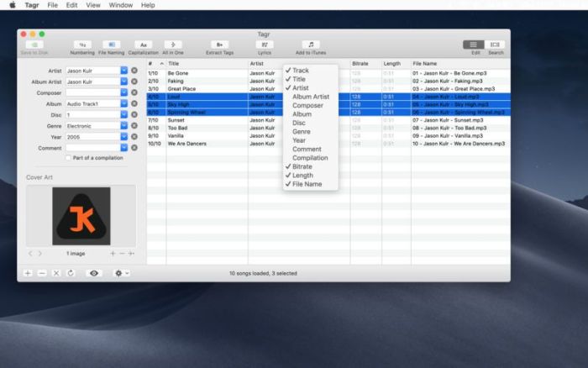Open the Window menu
This screenshot has height=368, width=588.
[x=121, y=5]
